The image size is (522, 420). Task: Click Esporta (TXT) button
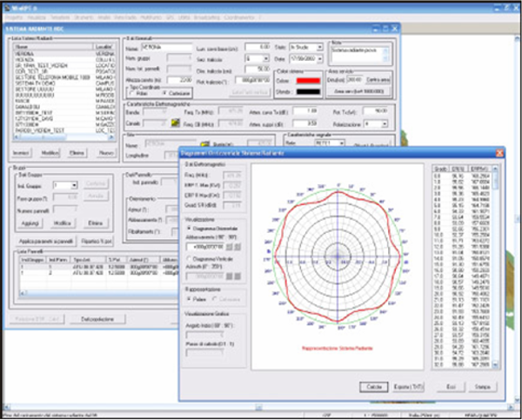coord(409,387)
